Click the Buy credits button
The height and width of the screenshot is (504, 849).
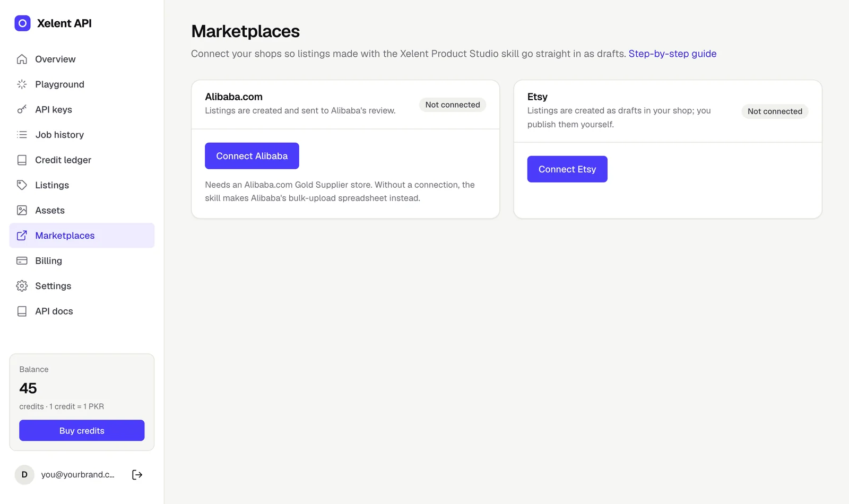[x=82, y=431]
